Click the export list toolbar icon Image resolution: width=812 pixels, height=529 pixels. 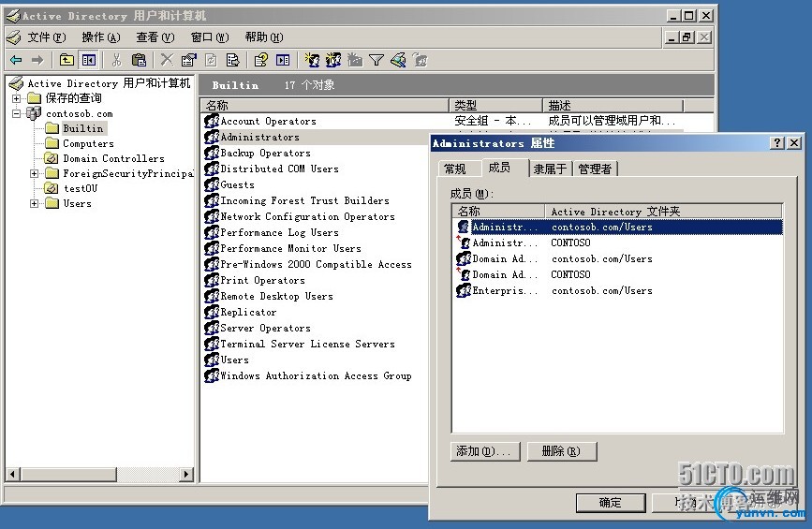tap(232, 60)
